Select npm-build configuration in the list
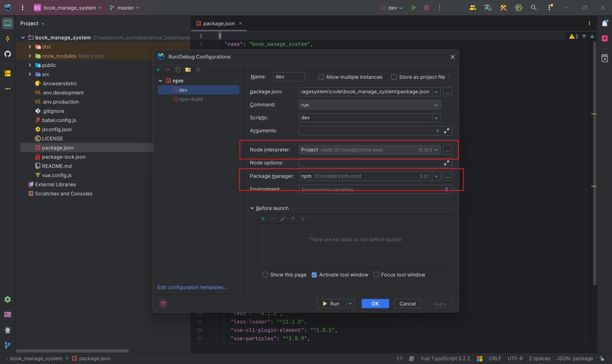Screen dimensions: 612x364 190,99
